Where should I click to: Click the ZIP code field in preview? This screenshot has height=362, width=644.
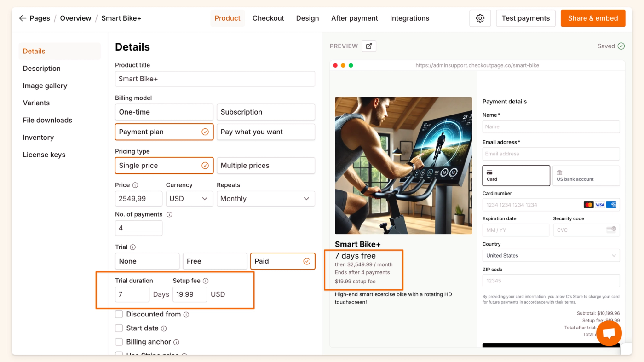tap(551, 281)
